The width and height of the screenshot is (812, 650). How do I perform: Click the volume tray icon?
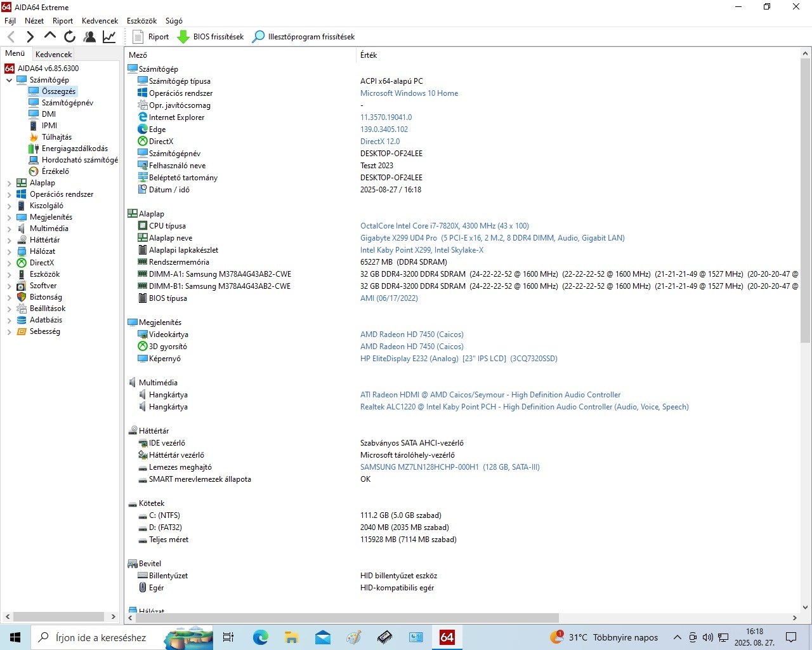coord(707,637)
